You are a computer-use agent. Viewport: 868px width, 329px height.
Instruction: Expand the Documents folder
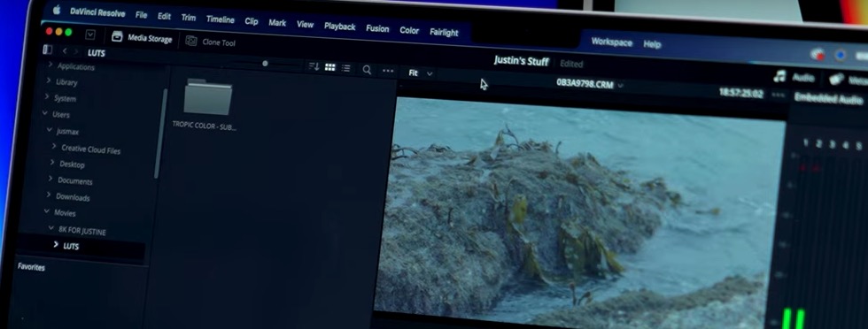[50, 180]
